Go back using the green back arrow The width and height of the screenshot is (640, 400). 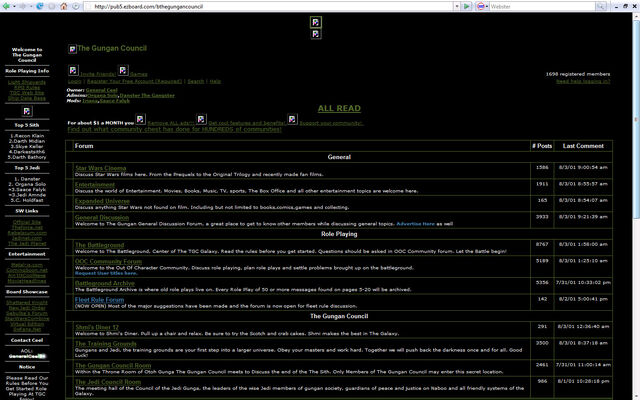tap(6, 6)
